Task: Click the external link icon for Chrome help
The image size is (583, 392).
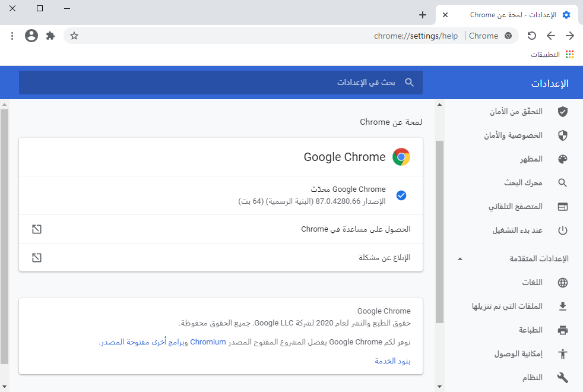Action: pos(37,229)
